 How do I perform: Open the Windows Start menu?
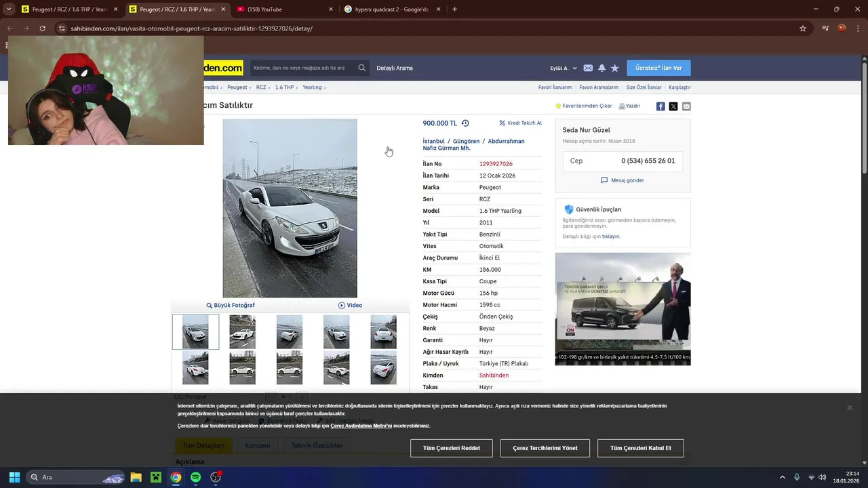click(x=14, y=477)
